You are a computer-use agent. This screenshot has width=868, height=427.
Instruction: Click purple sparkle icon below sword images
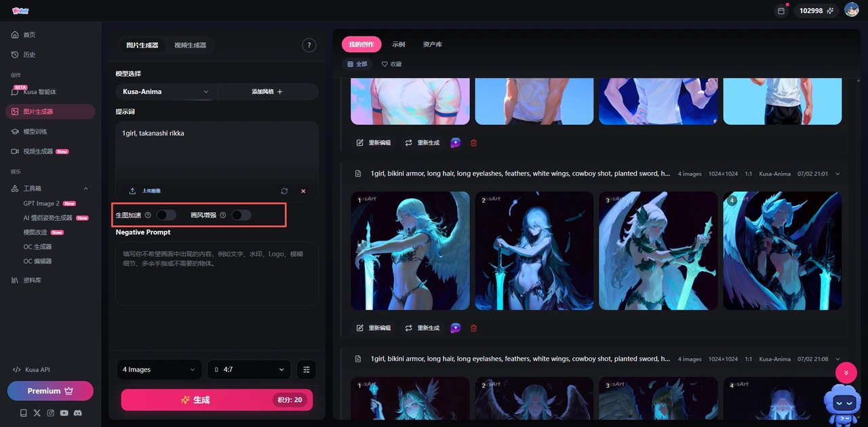456,328
